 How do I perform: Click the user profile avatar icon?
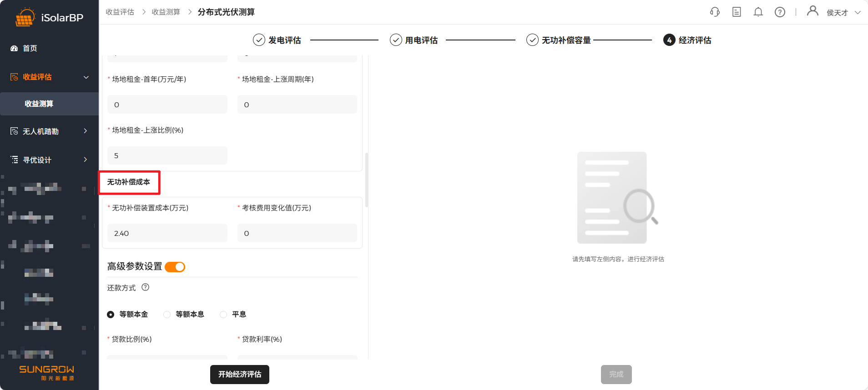[x=812, y=11]
